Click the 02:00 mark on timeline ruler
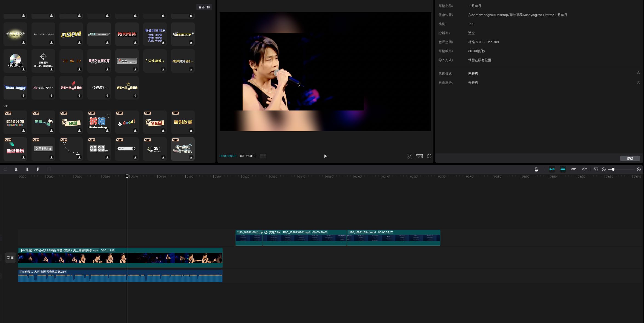Viewport: 644px width, 323px height. 358,176
